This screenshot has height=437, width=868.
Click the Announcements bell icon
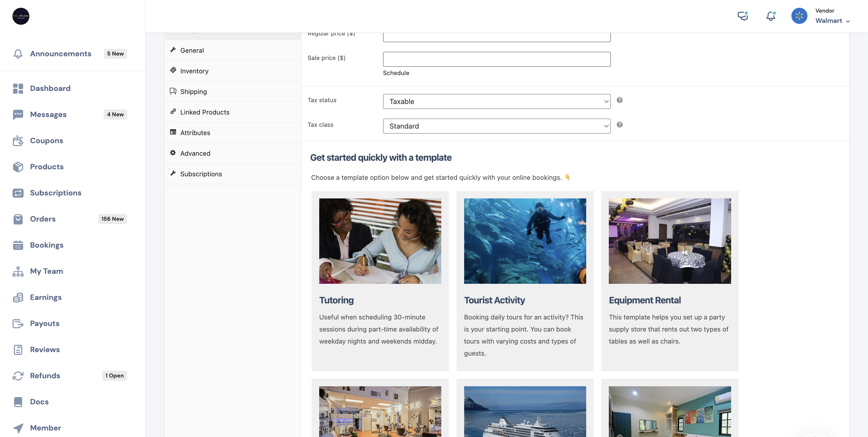[18, 54]
